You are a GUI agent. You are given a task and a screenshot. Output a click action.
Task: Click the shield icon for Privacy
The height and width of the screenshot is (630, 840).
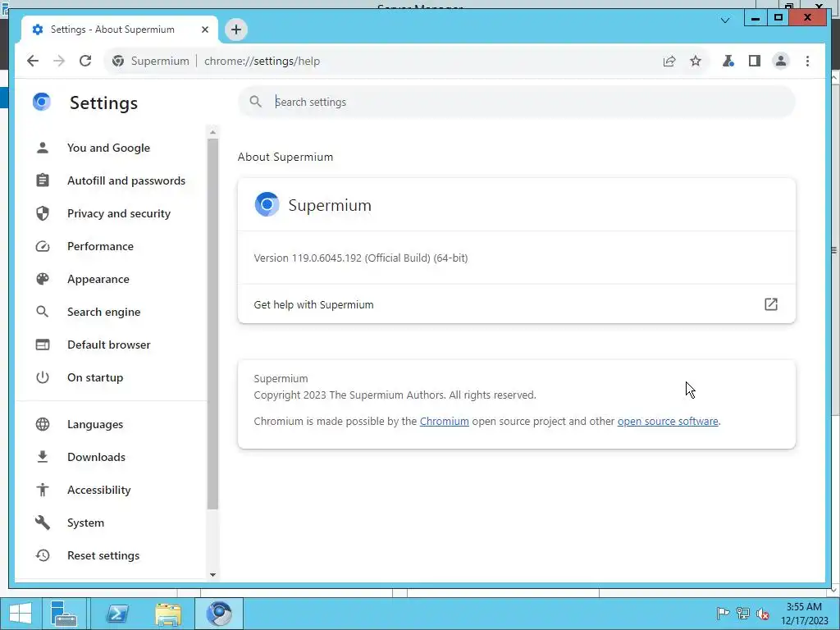(43, 213)
